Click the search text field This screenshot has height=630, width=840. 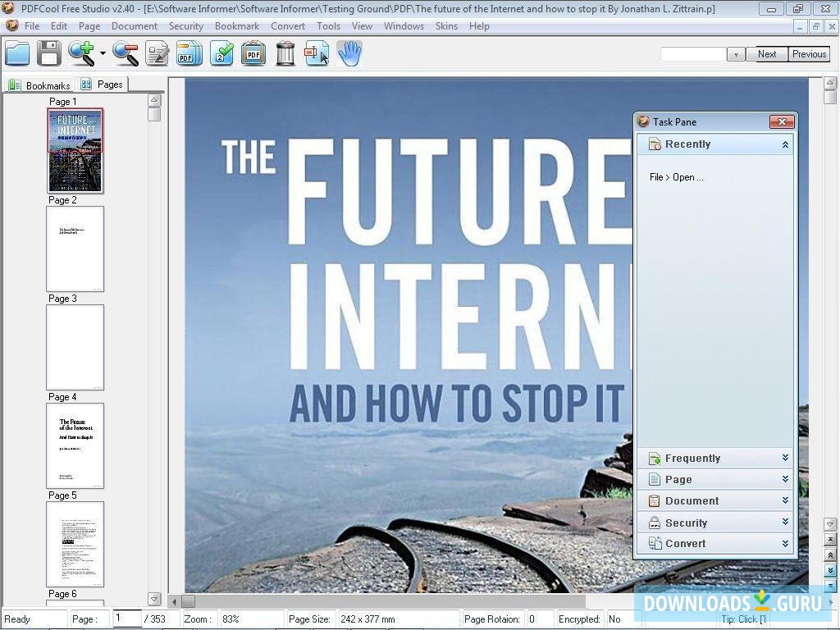click(x=693, y=54)
